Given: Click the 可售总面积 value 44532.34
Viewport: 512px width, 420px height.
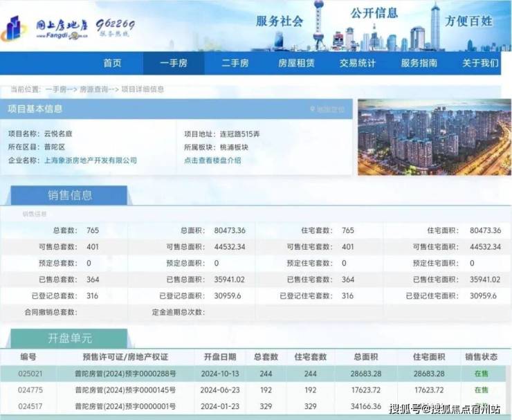Looking at the screenshot, I should [x=230, y=246].
